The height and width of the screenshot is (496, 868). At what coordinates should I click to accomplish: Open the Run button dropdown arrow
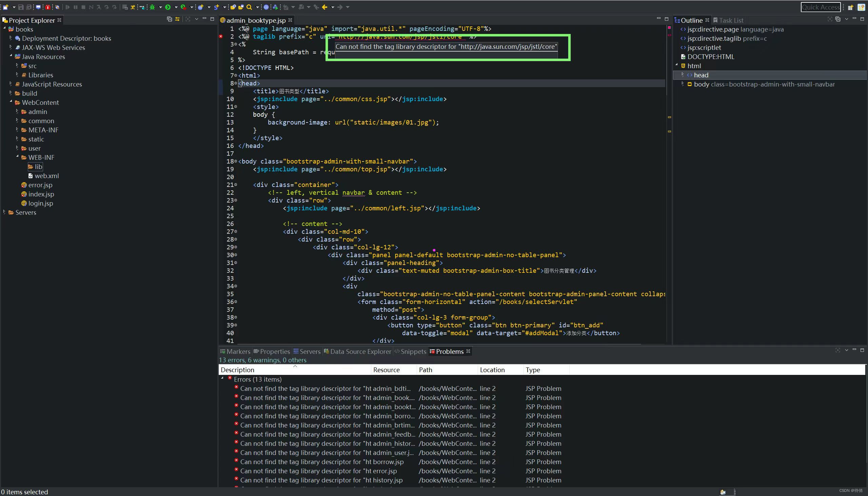pos(176,7)
